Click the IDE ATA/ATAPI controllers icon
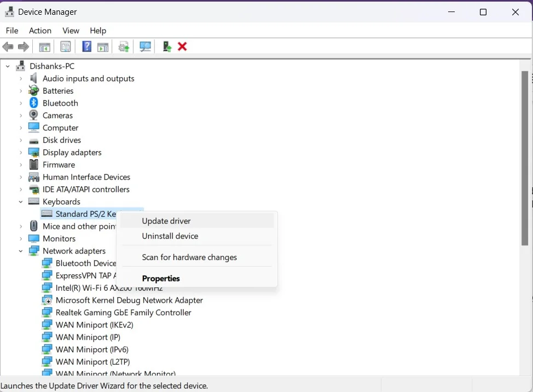Image resolution: width=533 pixels, height=392 pixels. [33, 189]
